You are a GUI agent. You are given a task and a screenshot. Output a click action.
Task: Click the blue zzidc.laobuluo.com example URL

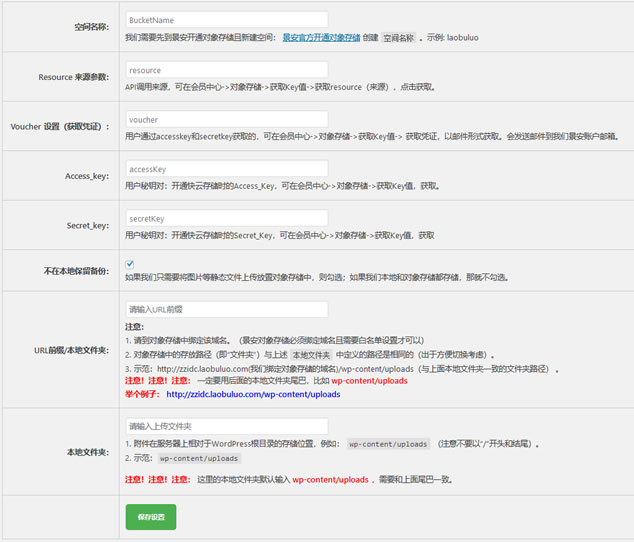coord(253,394)
